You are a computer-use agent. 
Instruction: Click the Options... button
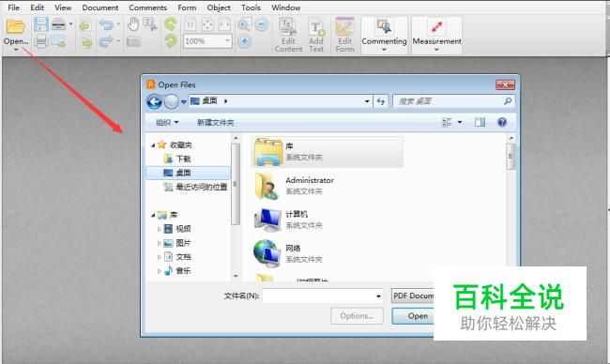(357, 316)
